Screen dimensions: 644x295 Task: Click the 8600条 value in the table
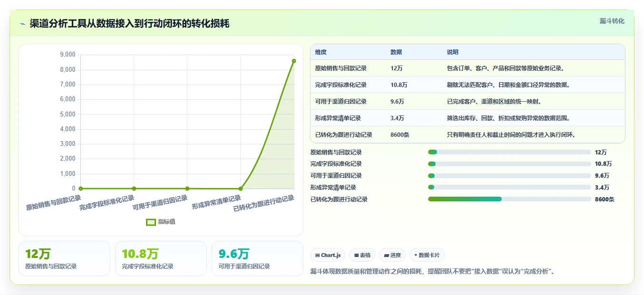(x=400, y=135)
